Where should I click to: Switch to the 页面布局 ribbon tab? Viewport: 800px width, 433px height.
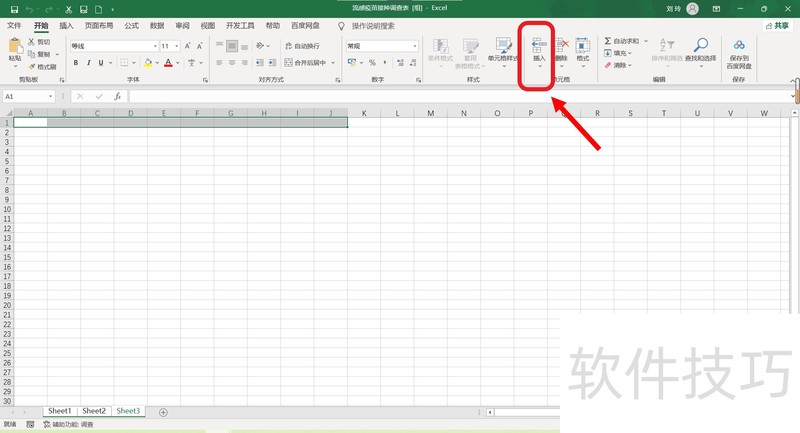click(x=98, y=26)
